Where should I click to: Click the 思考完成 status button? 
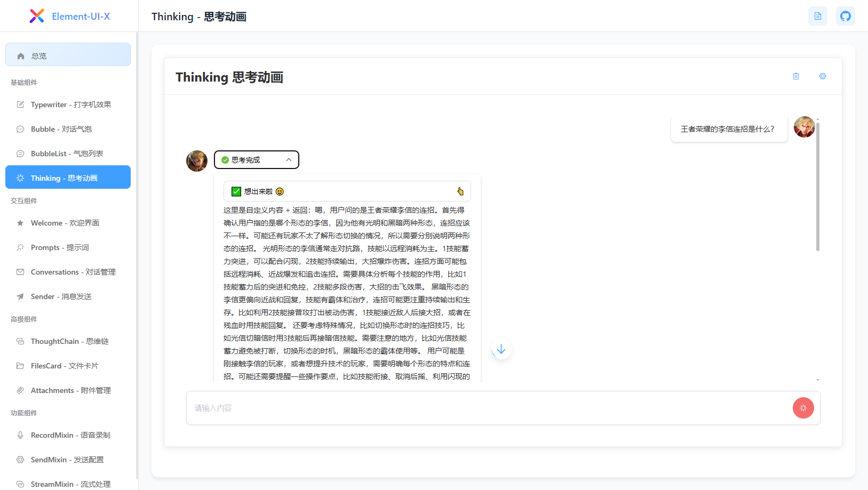256,159
